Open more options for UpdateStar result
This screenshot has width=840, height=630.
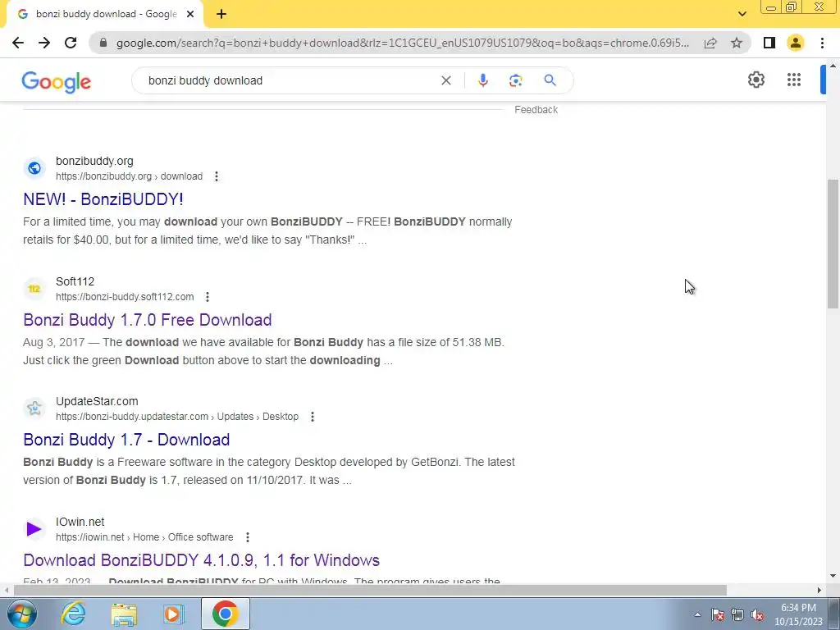313,416
